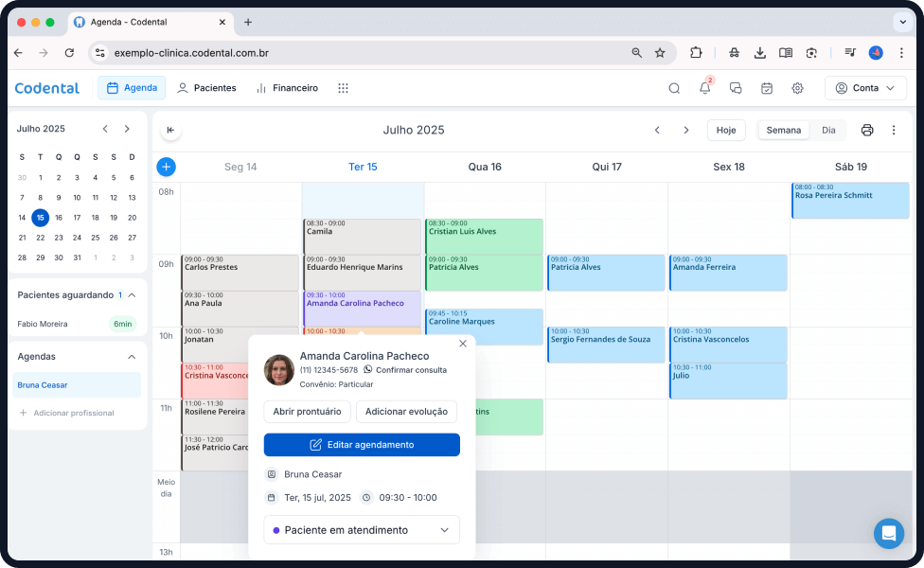924x568 pixels.
Task: Collapse the sidebar with the arrow icon
Action: coord(170,130)
